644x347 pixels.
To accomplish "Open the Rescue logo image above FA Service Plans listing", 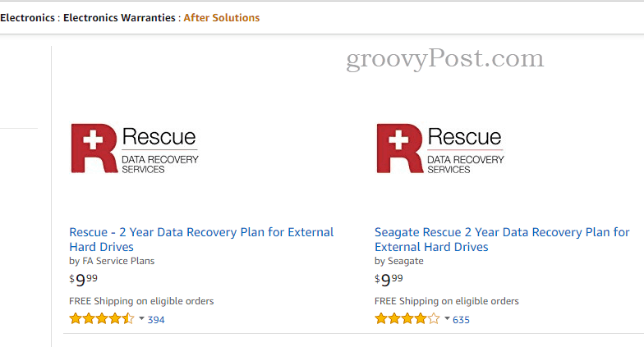I will coord(135,149).
